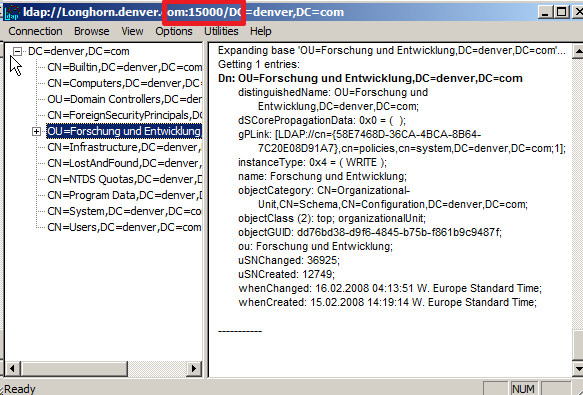The height and width of the screenshot is (395, 583).
Task: Select the CN=Users tree item
Action: click(x=125, y=227)
